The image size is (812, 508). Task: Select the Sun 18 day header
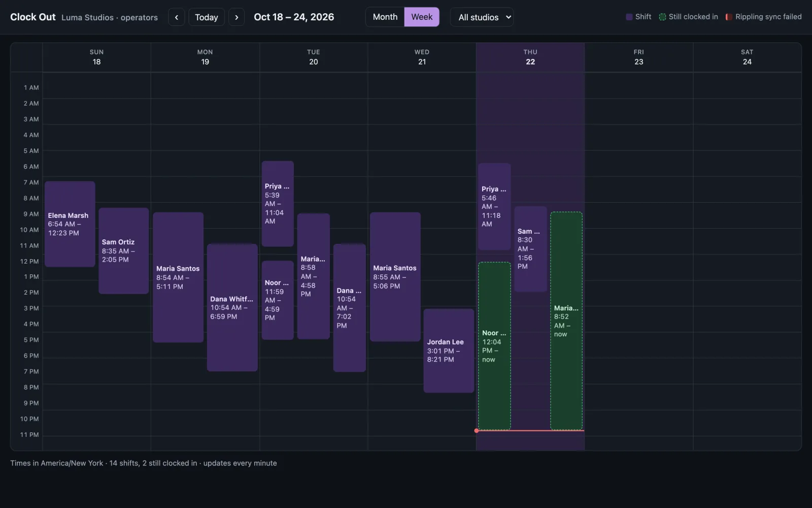coord(96,57)
